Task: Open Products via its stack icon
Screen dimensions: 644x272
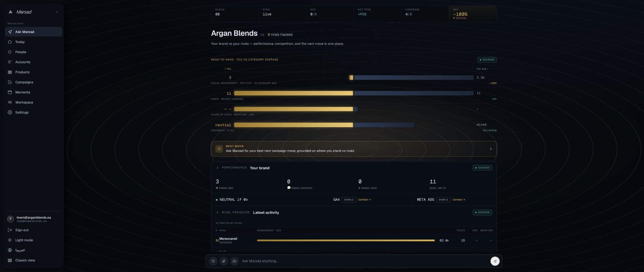Action: [10, 72]
